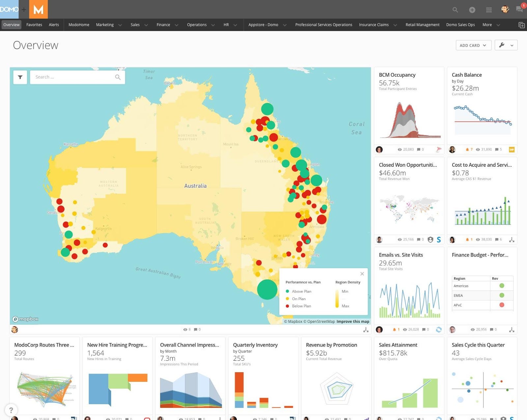The height and width of the screenshot is (420, 527).
Task: Expand the Marketing menu chevron
Action: pyautogui.click(x=120, y=25)
